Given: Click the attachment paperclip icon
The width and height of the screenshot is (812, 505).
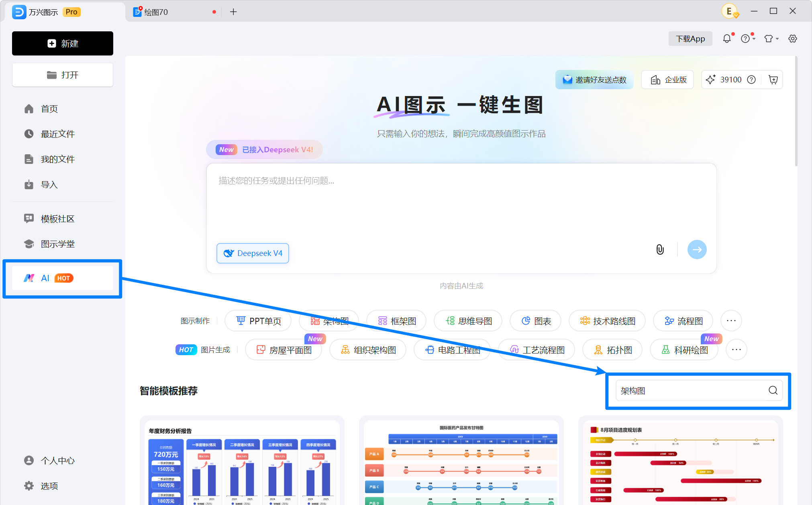Looking at the screenshot, I should (x=660, y=249).
